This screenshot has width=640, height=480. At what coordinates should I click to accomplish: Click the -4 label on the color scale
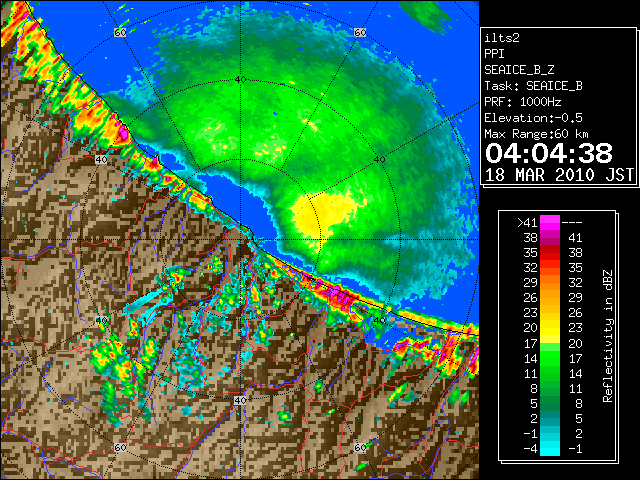(530, 449)
